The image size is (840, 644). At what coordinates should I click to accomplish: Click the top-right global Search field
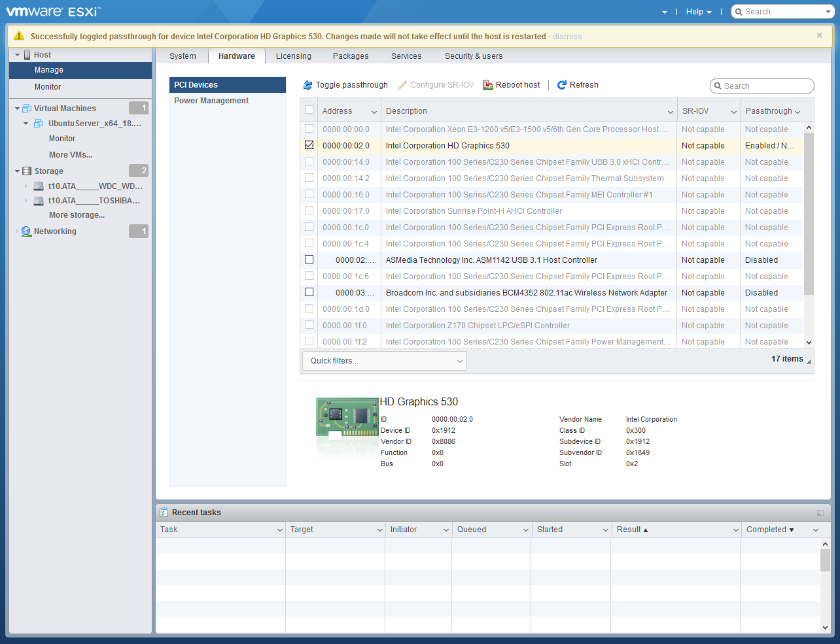782,12
